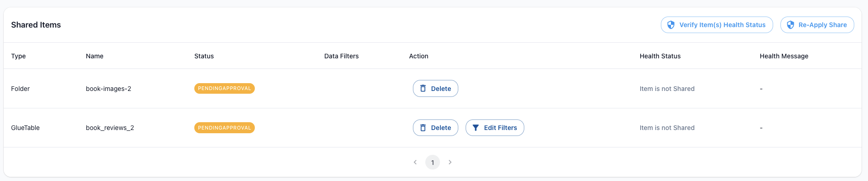Click the Data Filters column header
868x181 pixels.
[x=341, y=56]
